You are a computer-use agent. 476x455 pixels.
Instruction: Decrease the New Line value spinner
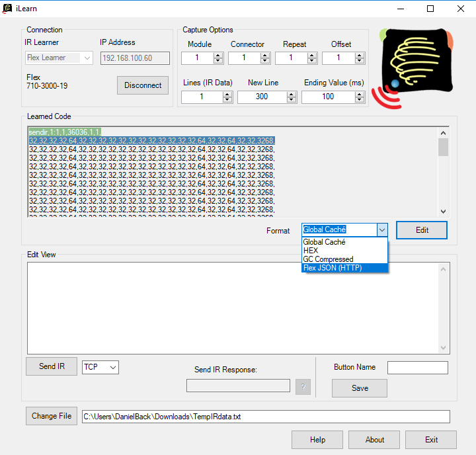(x=291, y=100)
